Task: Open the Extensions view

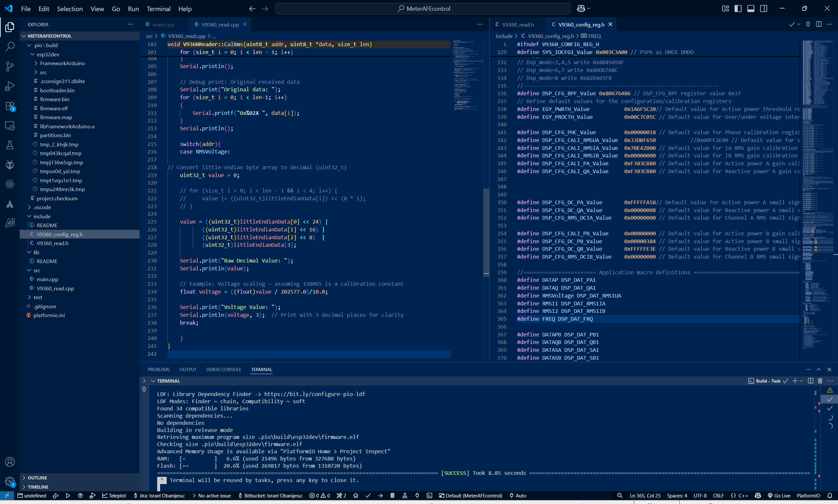Action: coord(9,106)
